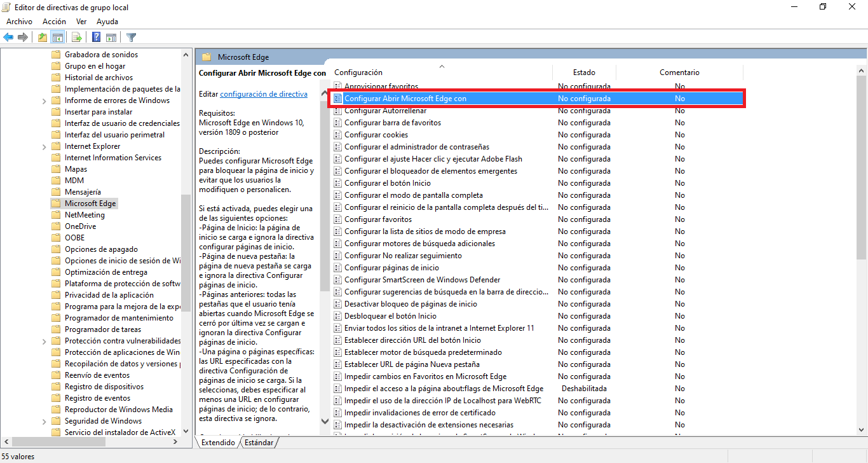Open Help via the question mark icon
The width and height of the screenshot is (868, 463).
pyautogui.click(x=97, y=38)
